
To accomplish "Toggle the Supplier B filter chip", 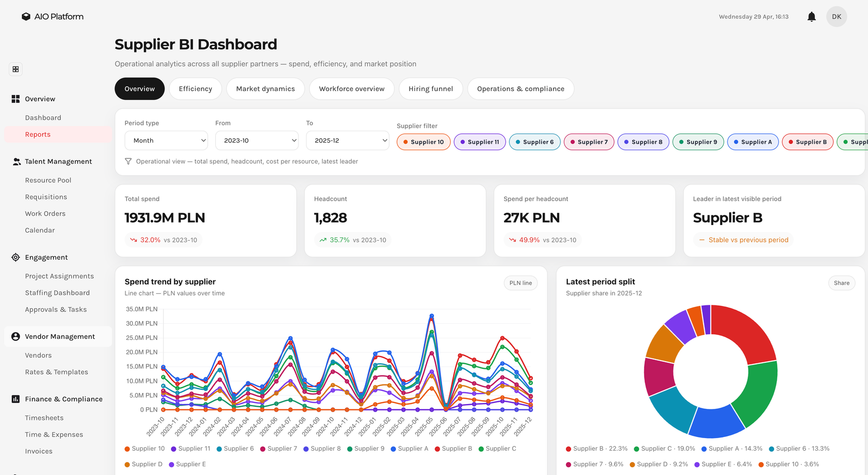I will click(808, 142).
